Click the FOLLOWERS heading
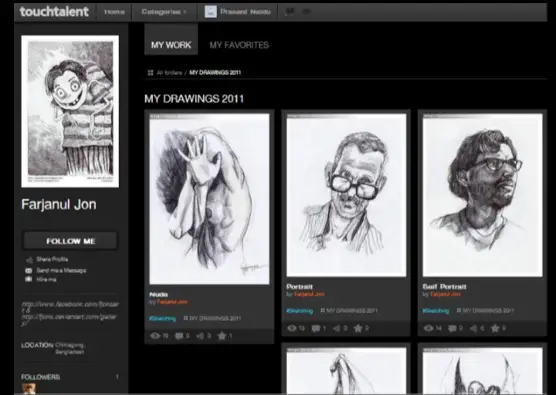This screenshot has width=556, height=395. 40,377
